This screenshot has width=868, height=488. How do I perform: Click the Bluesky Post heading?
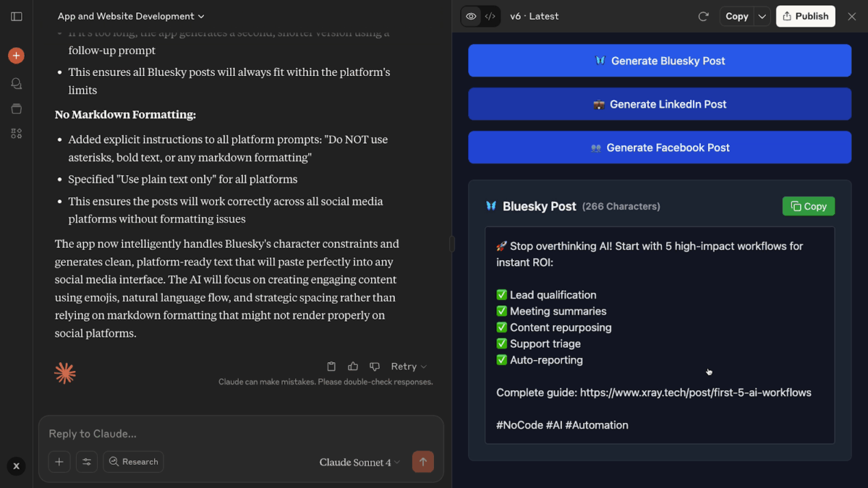pos(540,206)
